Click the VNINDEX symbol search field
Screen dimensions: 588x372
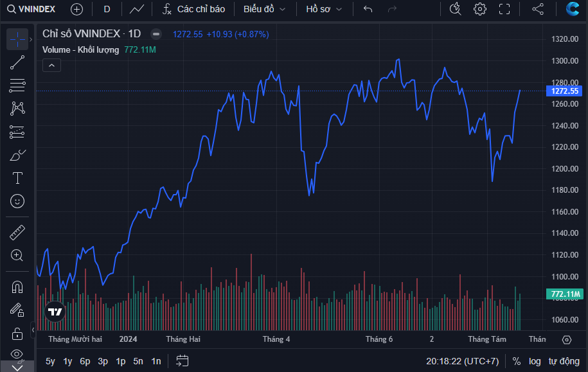point(31,9)
